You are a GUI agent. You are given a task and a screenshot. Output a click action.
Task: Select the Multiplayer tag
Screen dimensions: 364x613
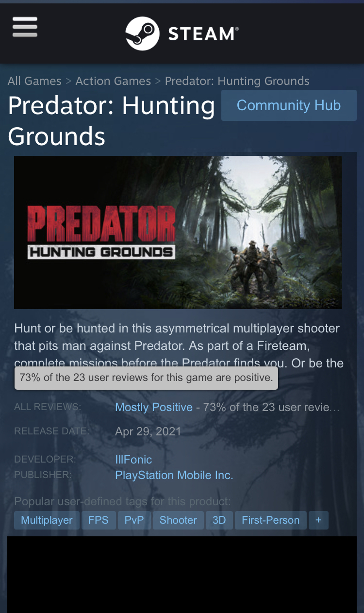coord(47,520)
